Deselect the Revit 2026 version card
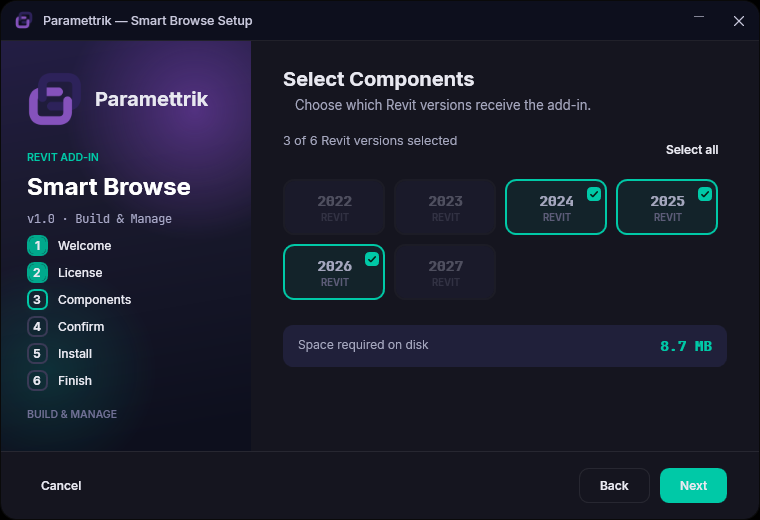This screenshot has width=760, height=520. 334,272
